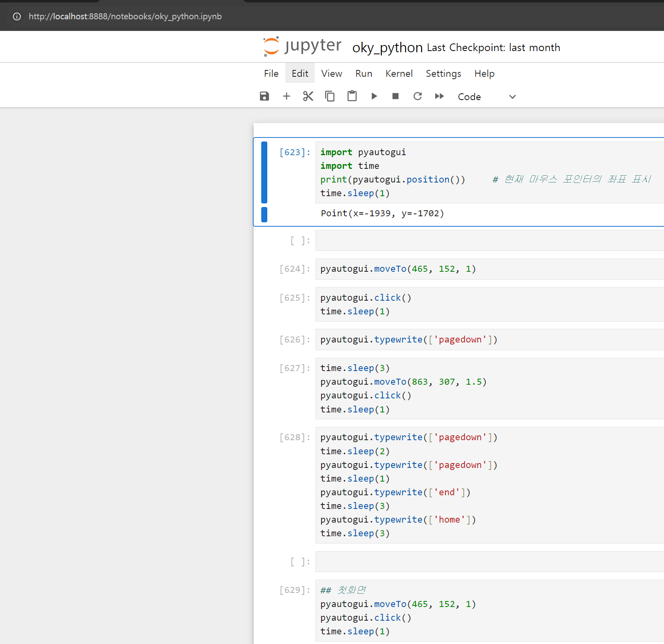
Task: Click the import pyautogui line in cell 623
Action: [x=363, y=152]
